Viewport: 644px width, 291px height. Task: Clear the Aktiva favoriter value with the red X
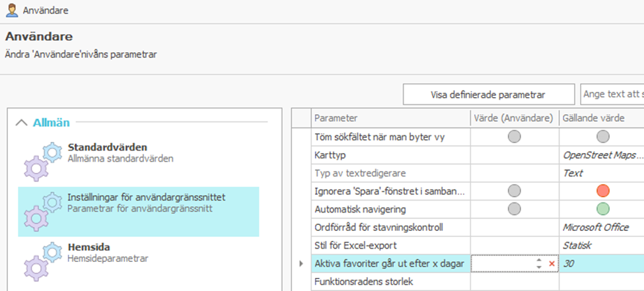(552, 263)
